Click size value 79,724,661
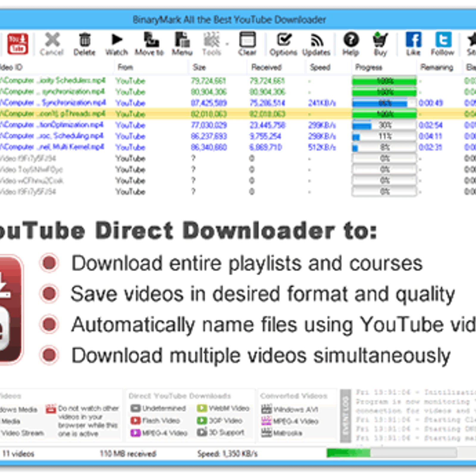 click(208, 81)
